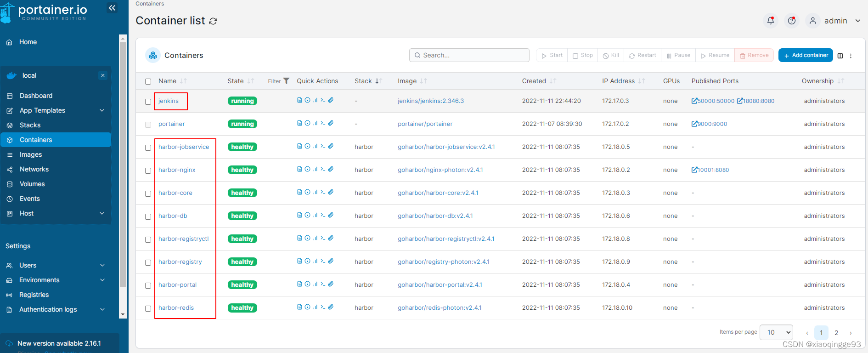Open logs quick action for jenkins container
Viewport: 868px width, 353px height.
tap(299, 100)
